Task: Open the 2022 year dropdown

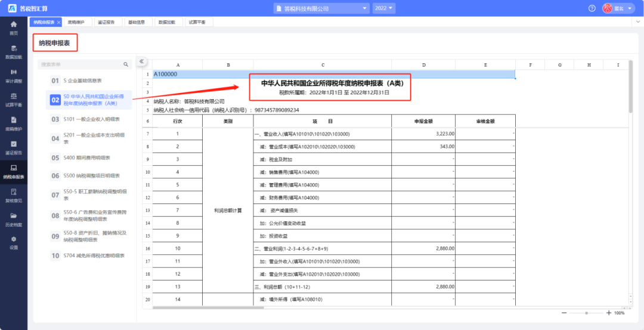Action: [x=384, y=8]
